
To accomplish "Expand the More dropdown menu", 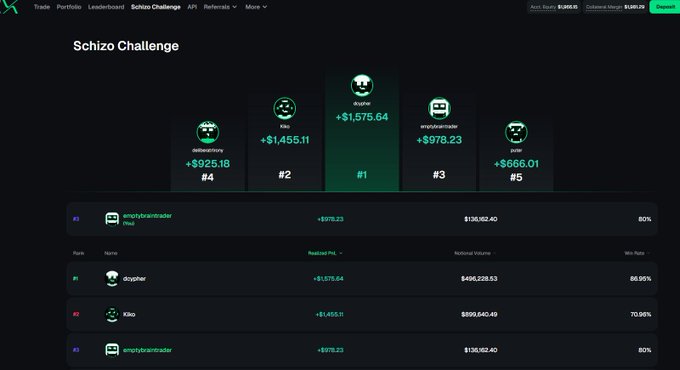I will tap(256, 7).
